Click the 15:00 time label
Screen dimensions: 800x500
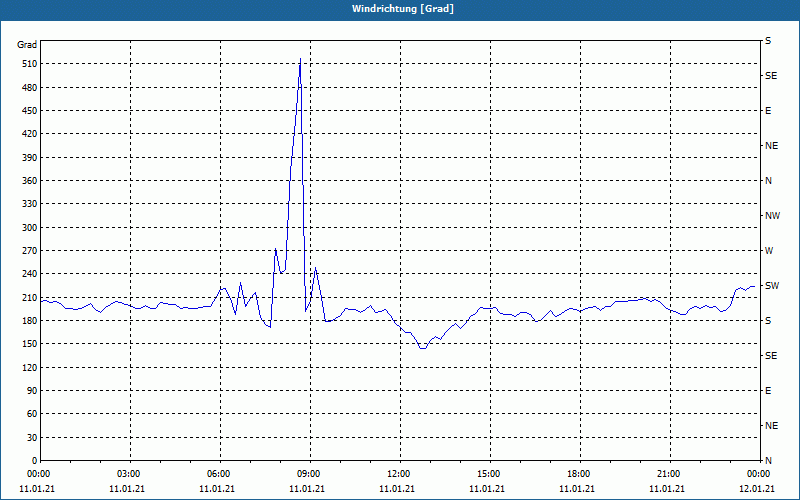490,474
